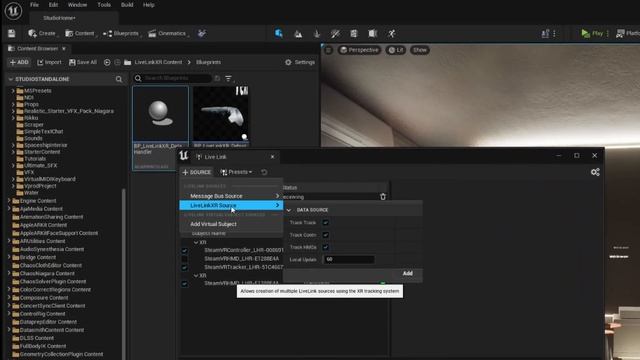The height and width of the screenshot is (360, 640).
Task: Expand the MSPresets folder
Action: 13,91
